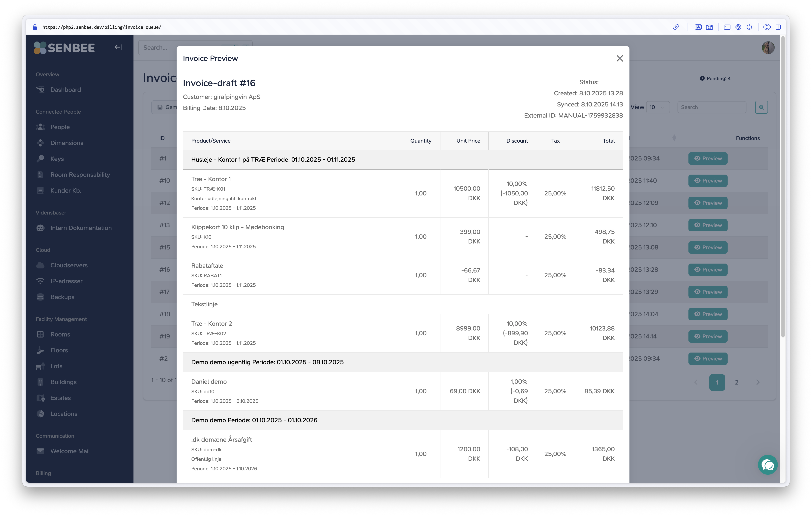Screen dimensions: 812x516
Task: Click the Senbee logo
Action: (x=64, y=48)
